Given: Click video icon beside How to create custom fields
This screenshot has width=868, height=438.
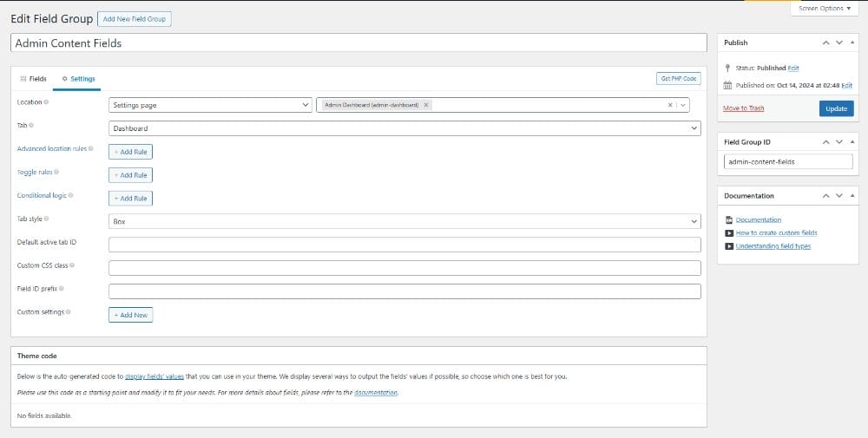Looking at the screenshot, I should (x=730, y=232).
